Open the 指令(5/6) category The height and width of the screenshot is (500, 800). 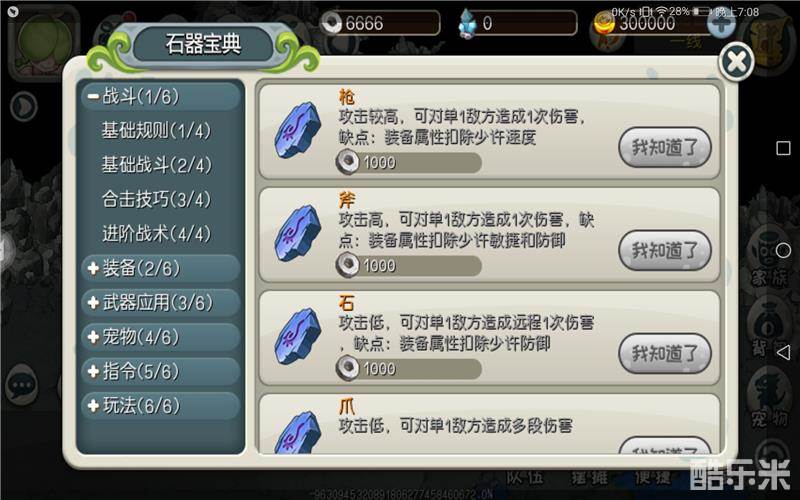click(160, 371)
